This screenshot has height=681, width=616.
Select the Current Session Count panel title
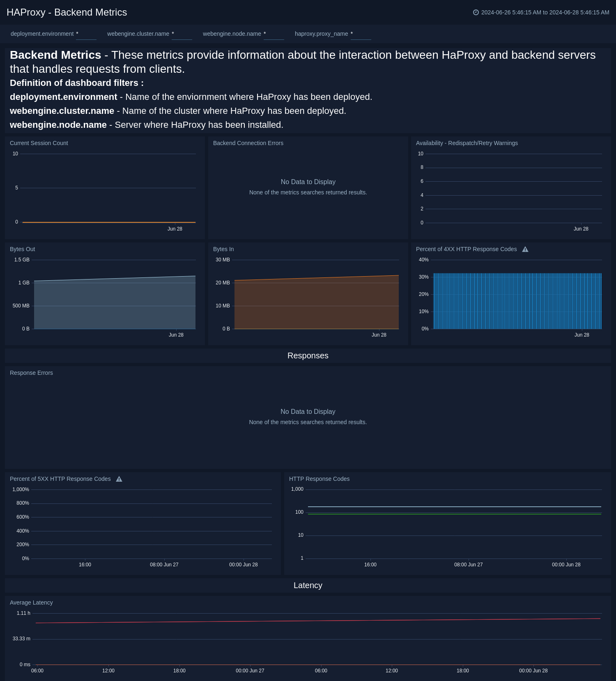click(39, 143)
